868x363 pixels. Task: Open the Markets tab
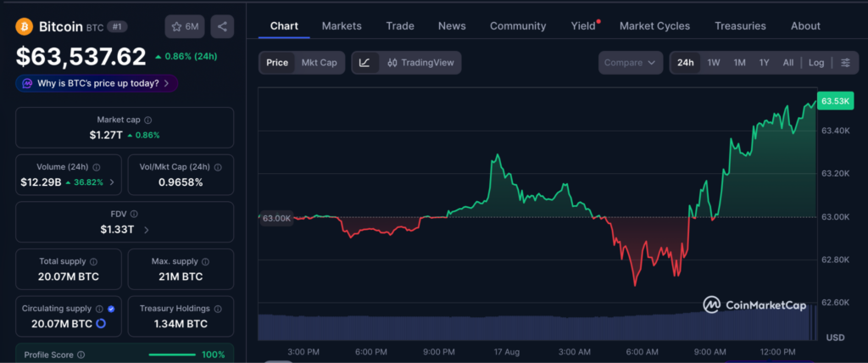342,26
